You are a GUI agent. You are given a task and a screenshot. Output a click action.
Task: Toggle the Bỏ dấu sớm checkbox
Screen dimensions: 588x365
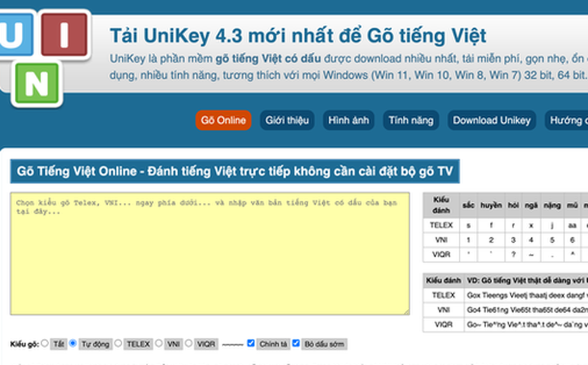[296, 343]
